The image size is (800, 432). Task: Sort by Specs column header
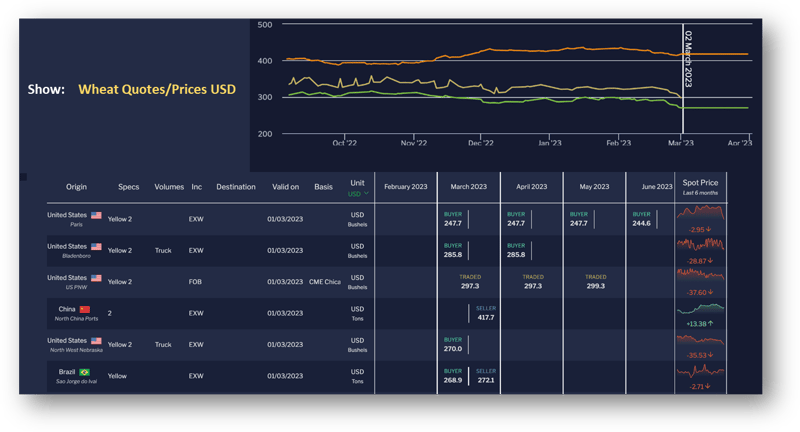pos(129,187)
